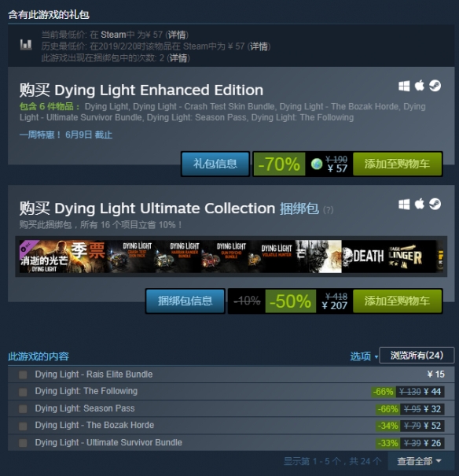Expand the 查看全部 dropdown
Image resolution: width=459 pixels, height=476 pixels.
(419, 461)
